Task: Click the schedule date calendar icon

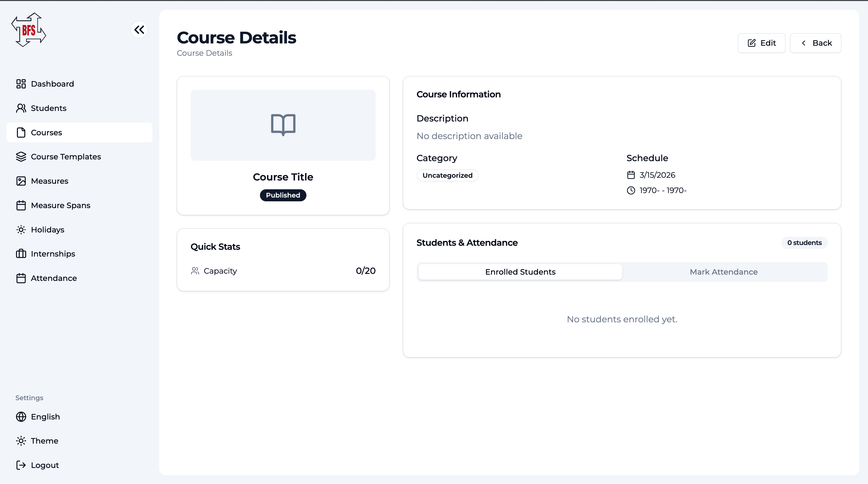Action: coord(631,175)
